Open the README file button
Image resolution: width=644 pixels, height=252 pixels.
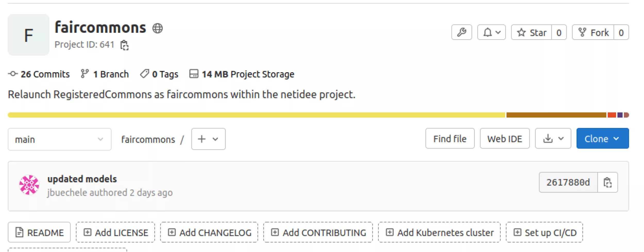(x=39, y=232)
